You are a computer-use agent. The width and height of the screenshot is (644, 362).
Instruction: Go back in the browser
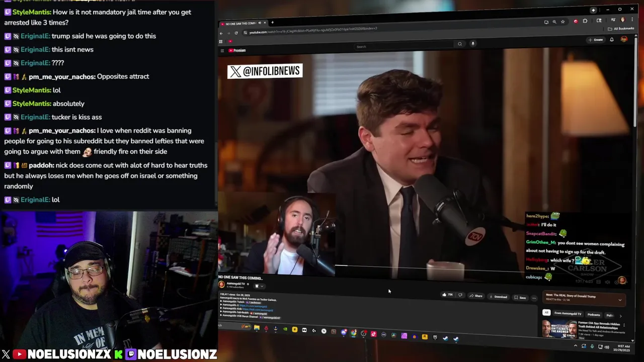click(221, 33)
